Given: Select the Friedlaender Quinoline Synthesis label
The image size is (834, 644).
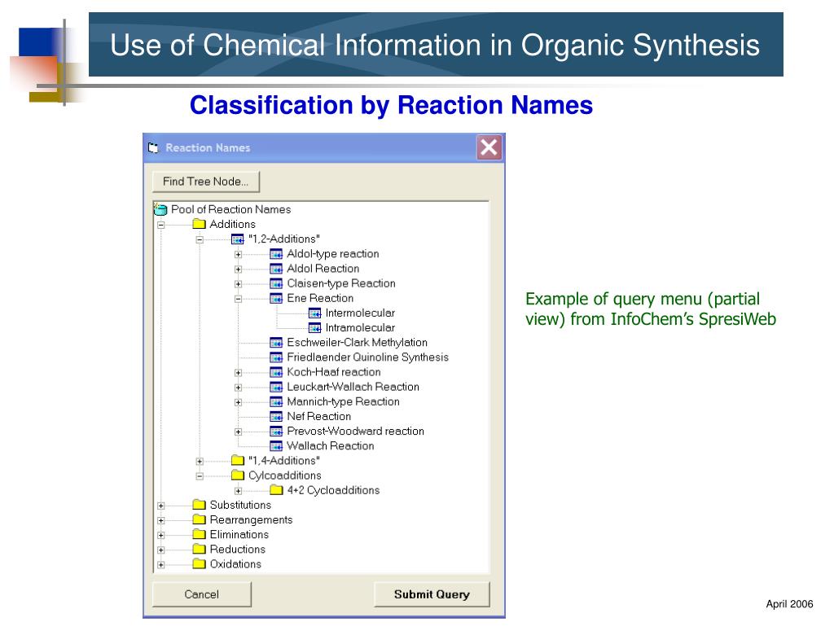Looking at the screenshot, I should [367, 357].
